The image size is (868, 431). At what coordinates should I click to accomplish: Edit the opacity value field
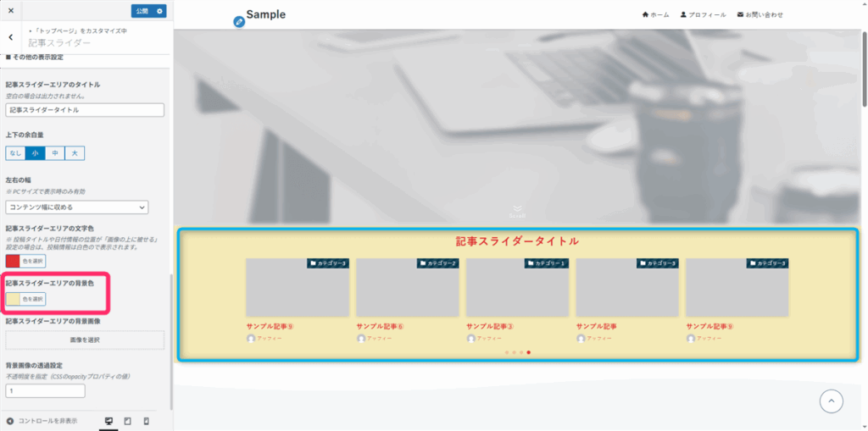tap(46, 390)
